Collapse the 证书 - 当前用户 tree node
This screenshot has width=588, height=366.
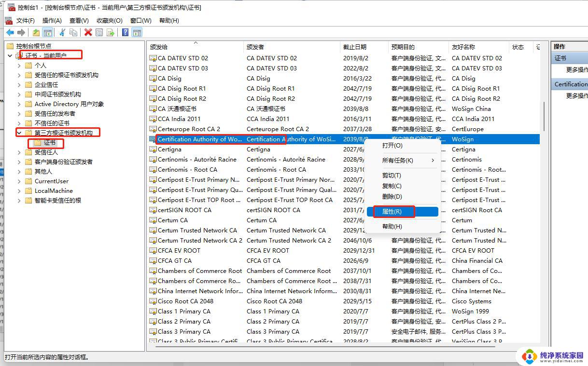[x=10, y=55]
